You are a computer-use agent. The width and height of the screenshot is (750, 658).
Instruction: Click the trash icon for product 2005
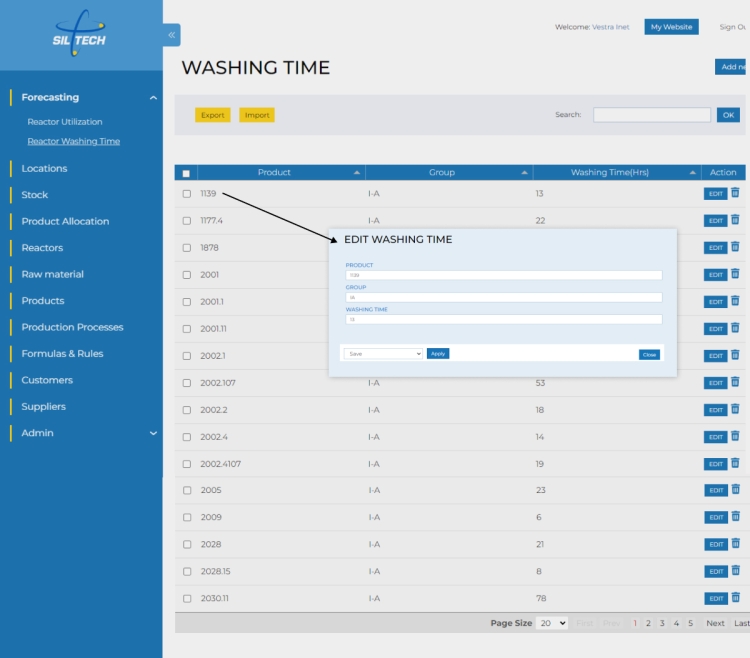[735, 490]
